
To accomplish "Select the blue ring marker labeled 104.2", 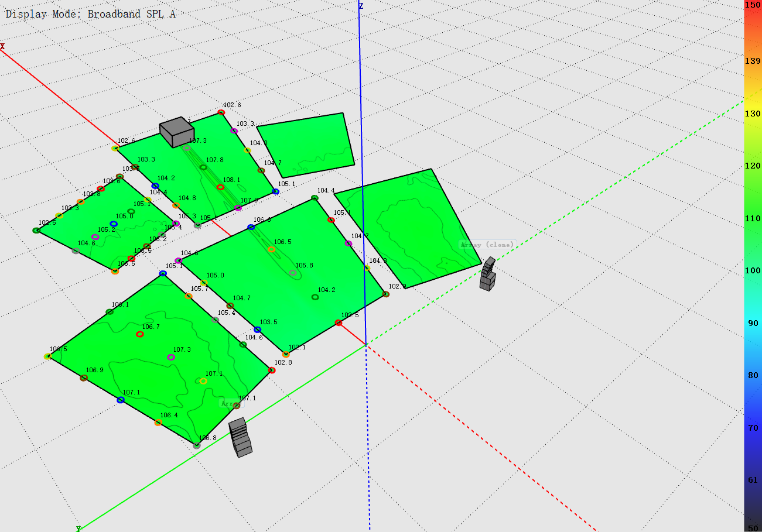I will [155, 186].
